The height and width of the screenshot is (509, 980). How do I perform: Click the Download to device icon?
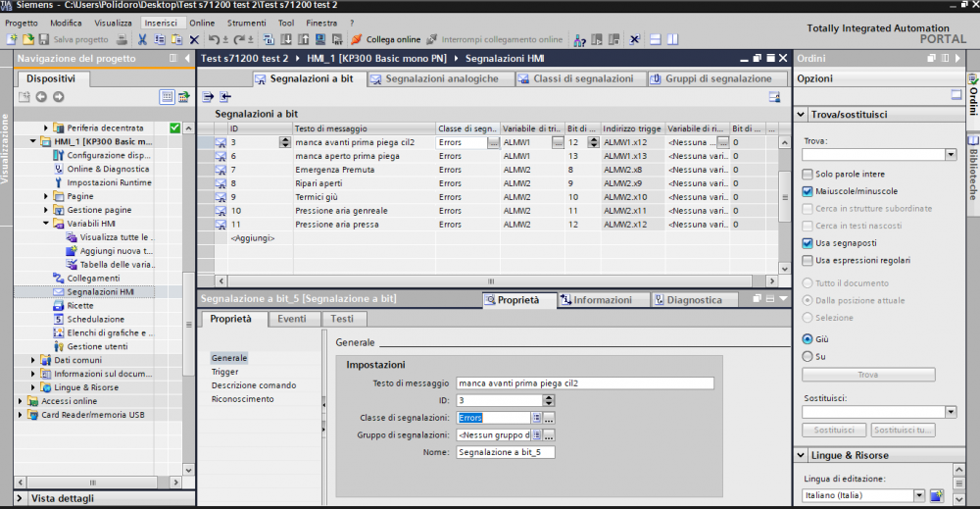click(286, 39)
